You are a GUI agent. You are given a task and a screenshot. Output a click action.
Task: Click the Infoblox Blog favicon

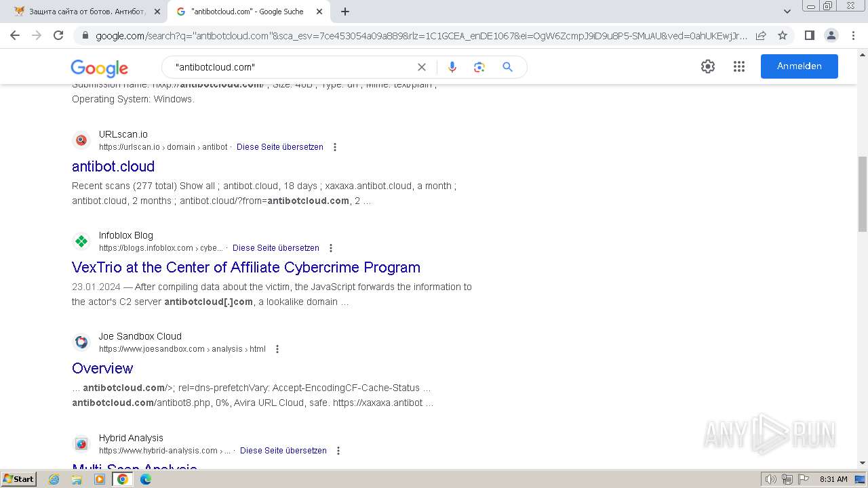81,241
